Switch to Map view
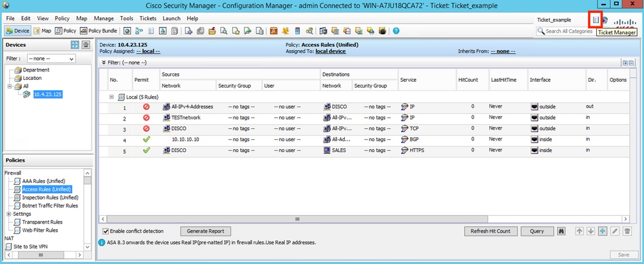Screen dimensions: 644x264 (43, 31)
